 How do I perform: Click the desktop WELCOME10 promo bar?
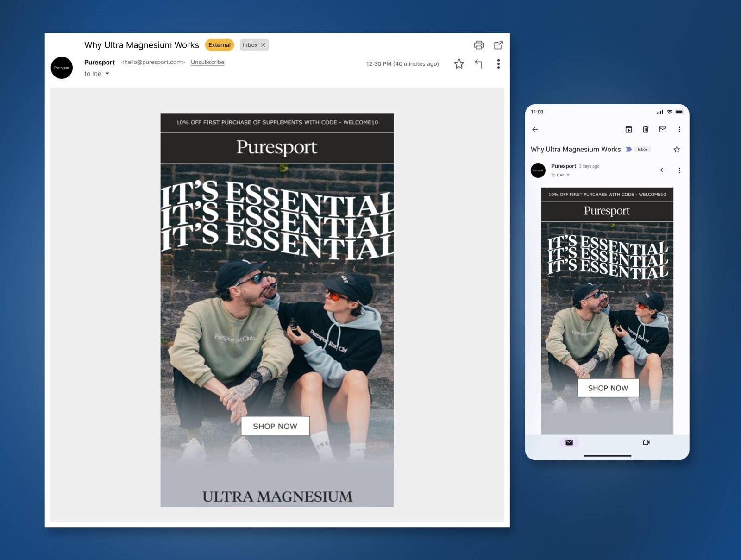click(277, 123)
